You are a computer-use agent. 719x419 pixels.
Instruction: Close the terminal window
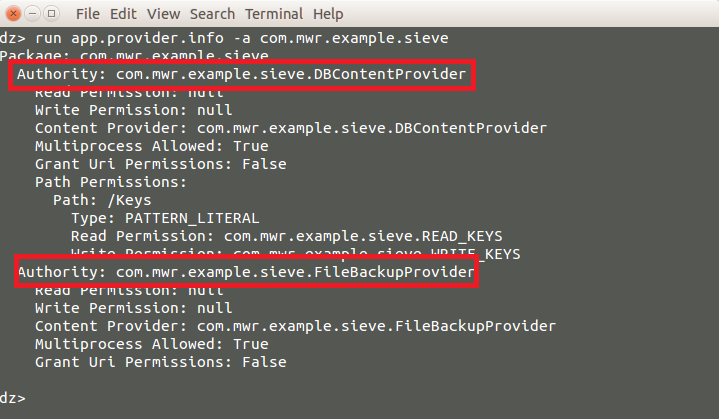pos(13,14)
